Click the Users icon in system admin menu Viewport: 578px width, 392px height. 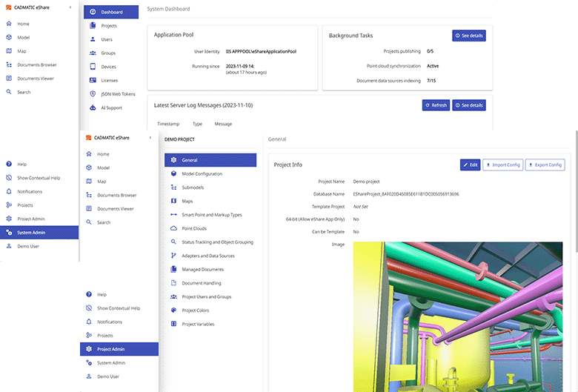pyautogui.click(x=93, y=39)
